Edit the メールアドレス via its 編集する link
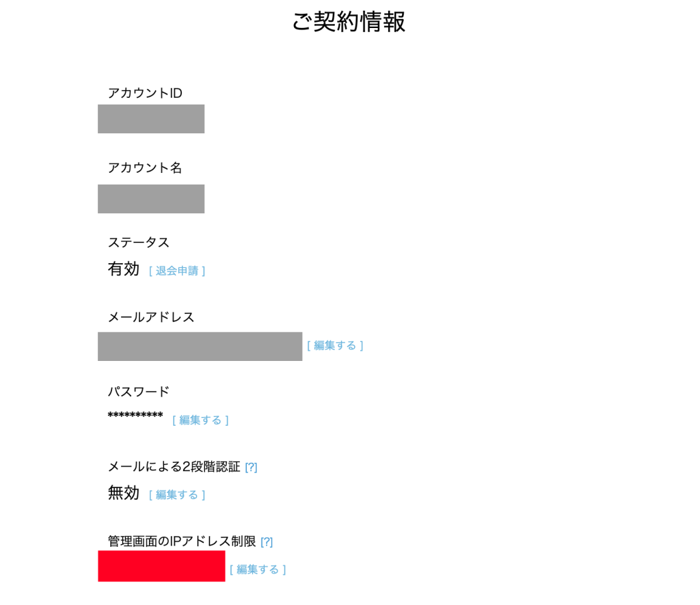This screenshot has width=700, height=605. point(335,345)
